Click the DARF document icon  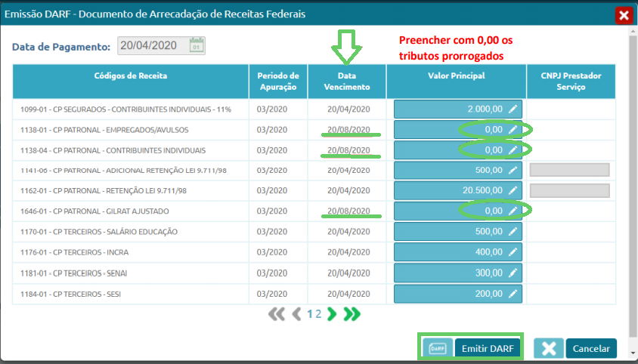(438, 349)
